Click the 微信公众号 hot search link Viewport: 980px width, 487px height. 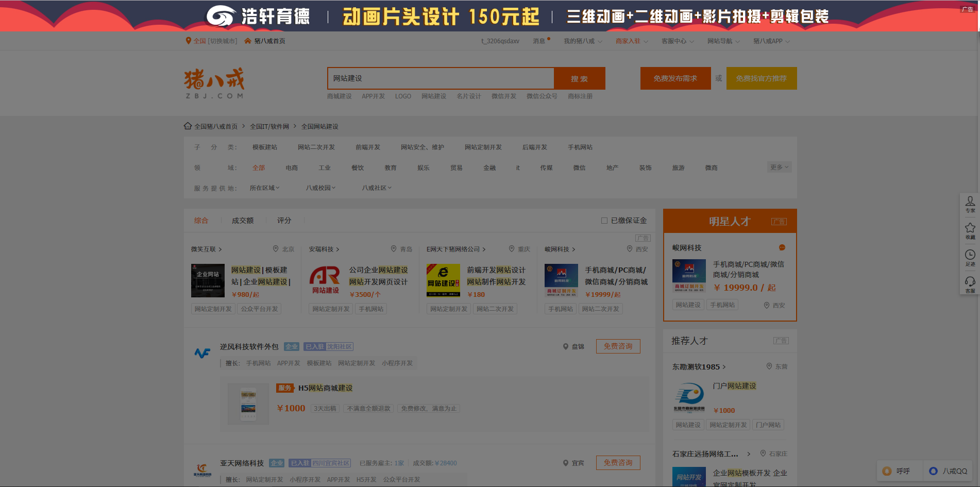(542, 96)
